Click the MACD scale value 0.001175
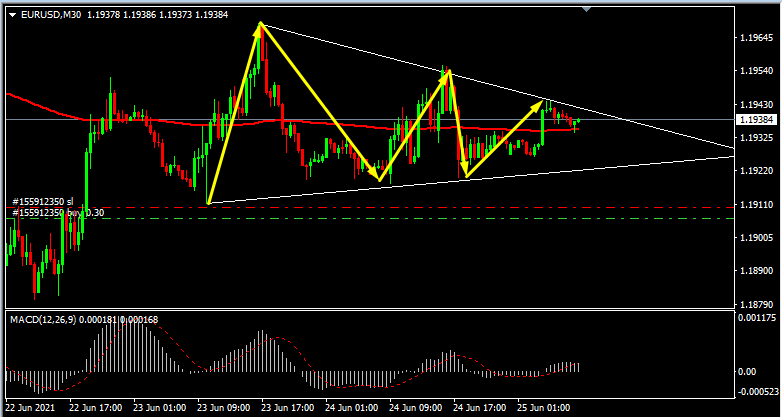The width and height of the screenshot is (782, 417). tap(758, 317)
